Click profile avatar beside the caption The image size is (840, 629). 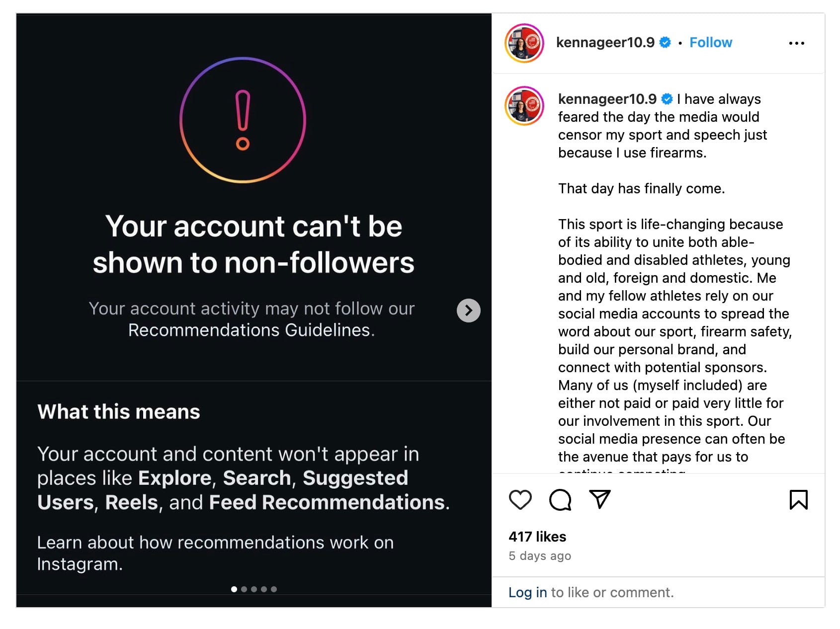(524, 106)
